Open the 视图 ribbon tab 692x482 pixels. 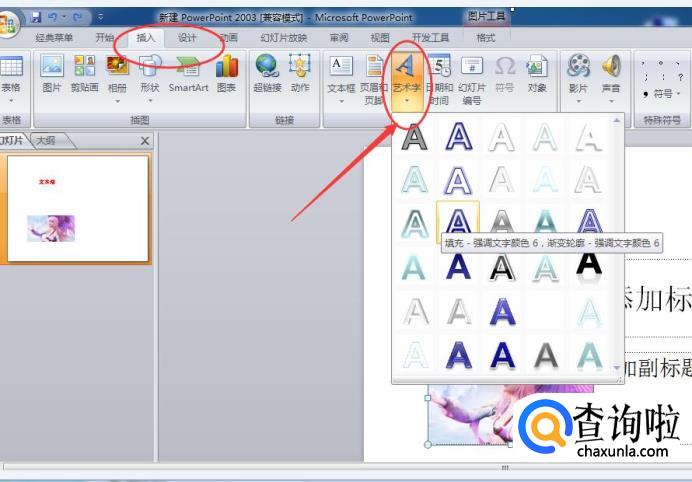[x=380, y=38]
